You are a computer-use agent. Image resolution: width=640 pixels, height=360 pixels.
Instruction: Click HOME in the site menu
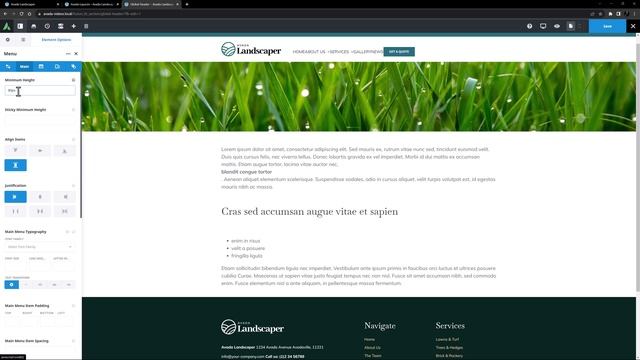click(x=298, y=52)
